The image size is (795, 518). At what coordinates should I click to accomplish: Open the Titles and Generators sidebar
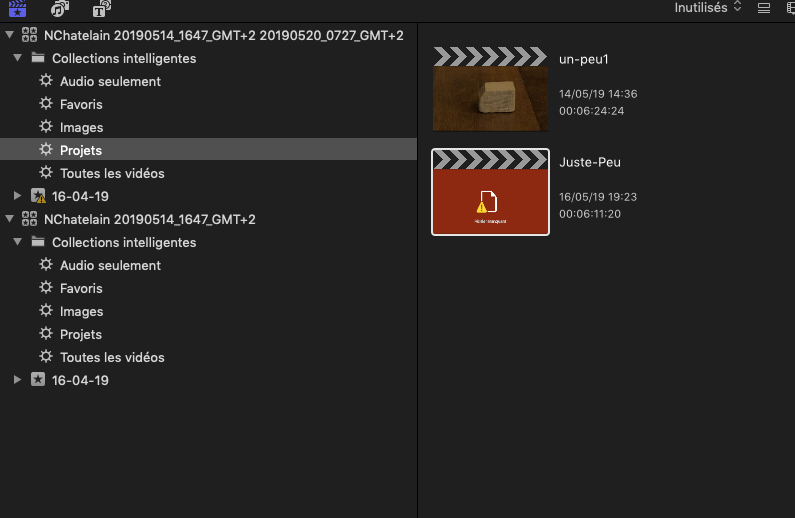pos(101,9)
